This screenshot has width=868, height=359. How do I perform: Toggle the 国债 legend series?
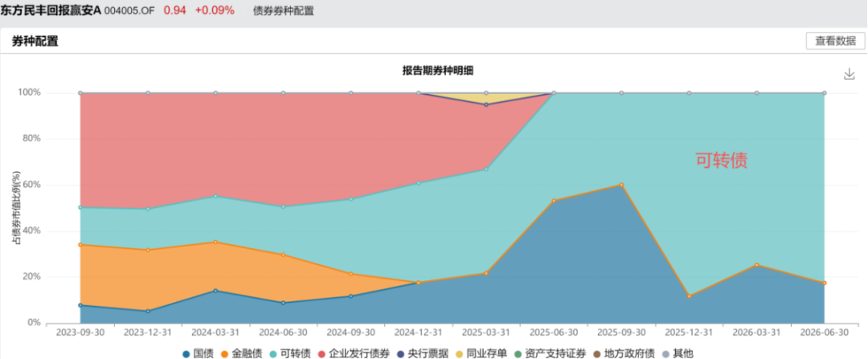[x=197, y=353]
